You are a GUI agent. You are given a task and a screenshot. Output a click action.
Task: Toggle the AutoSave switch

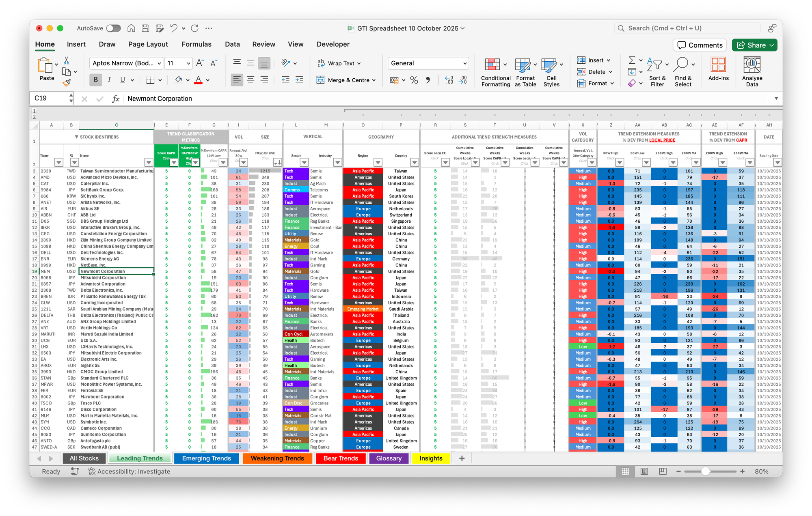click(113, 28)
